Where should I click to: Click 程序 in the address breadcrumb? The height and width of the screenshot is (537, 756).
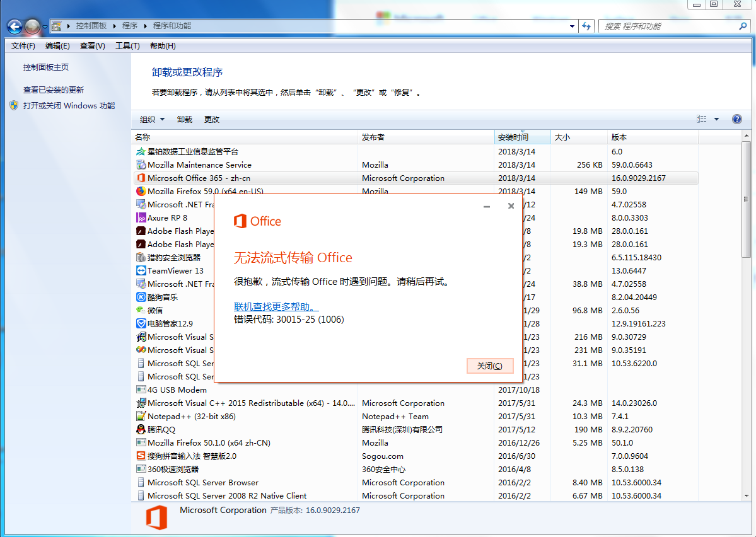tap(130, 26)
